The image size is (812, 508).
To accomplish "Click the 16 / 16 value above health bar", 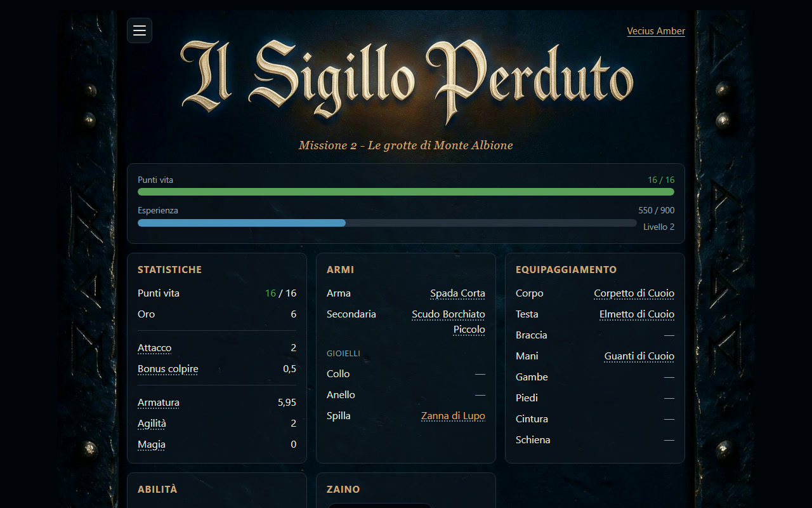I will [661, 180].
